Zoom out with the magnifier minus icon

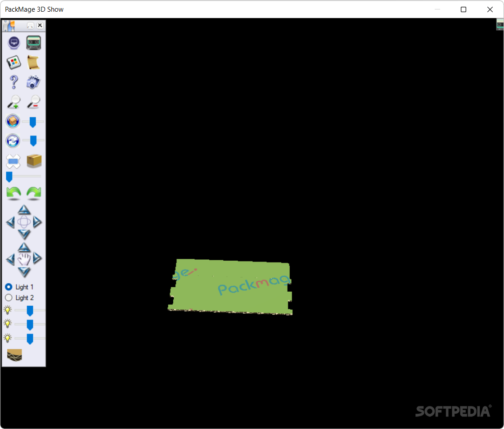click(33, 102)
